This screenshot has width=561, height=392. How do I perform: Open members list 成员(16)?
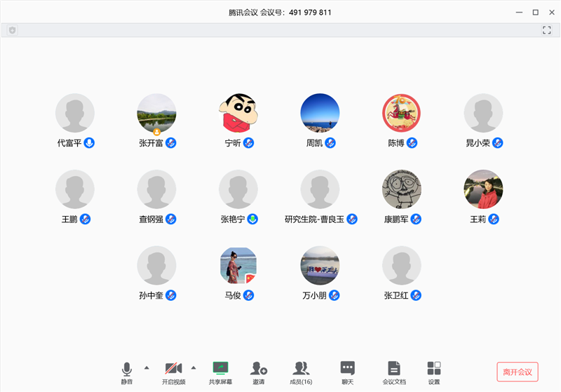pos(301,373)
